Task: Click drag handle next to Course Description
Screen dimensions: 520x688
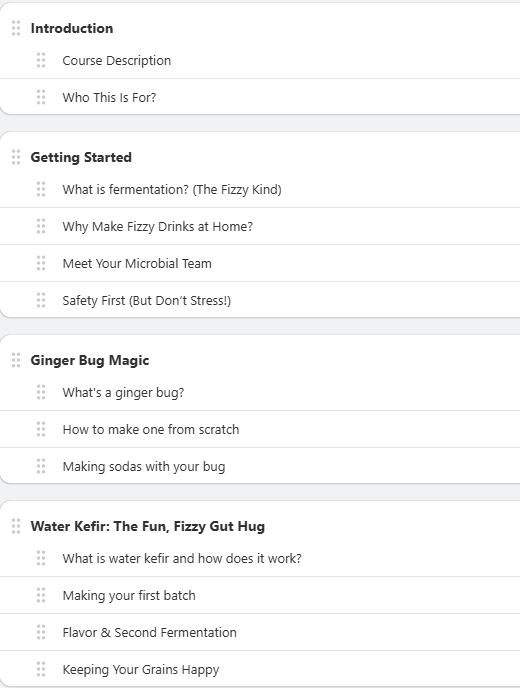Action: pyautogui.click(x=41, y=60)
